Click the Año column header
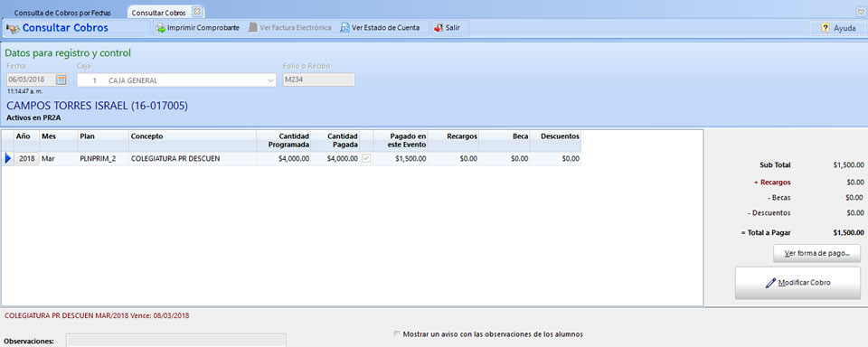Screen dimensions: 868x347 click(x=26, y=141)
